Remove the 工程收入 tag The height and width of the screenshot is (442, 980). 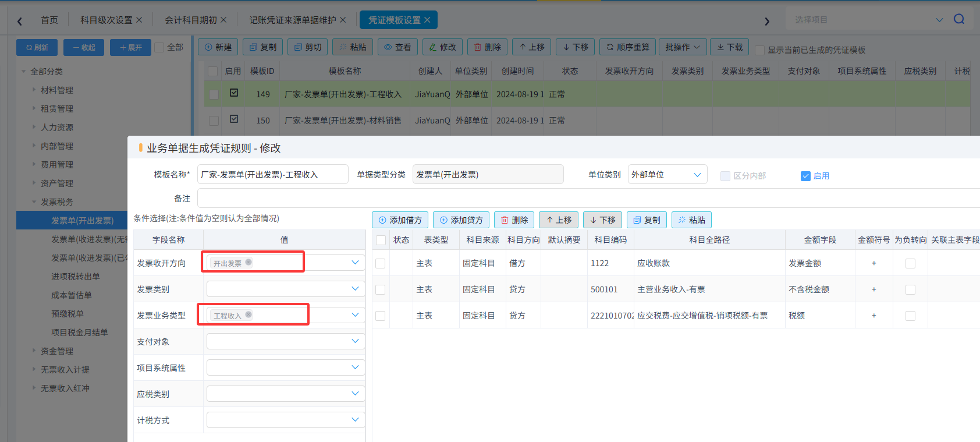pos(248,314)
